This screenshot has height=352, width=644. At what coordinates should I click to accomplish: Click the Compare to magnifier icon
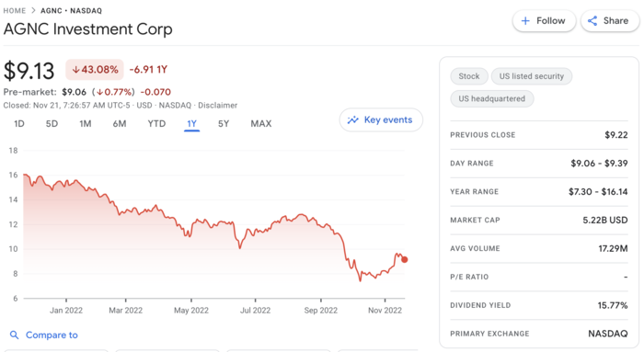15,335
